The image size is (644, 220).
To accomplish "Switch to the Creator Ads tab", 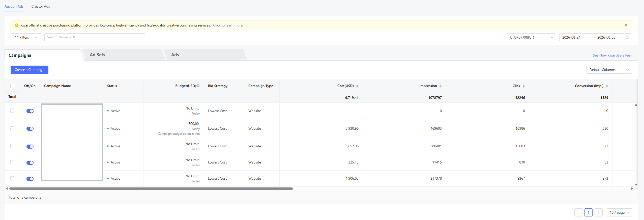I will [x=41, y=6].
